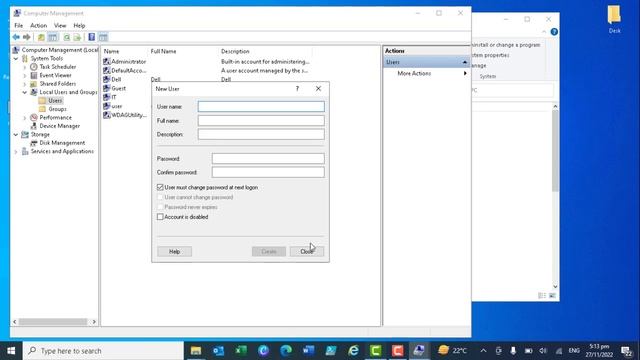
Task: Open the notification center icon
Action: [x=627, y=351]
